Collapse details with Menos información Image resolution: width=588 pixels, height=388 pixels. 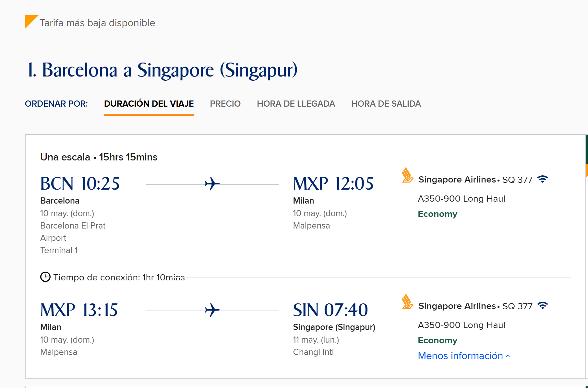coord(464,356)
